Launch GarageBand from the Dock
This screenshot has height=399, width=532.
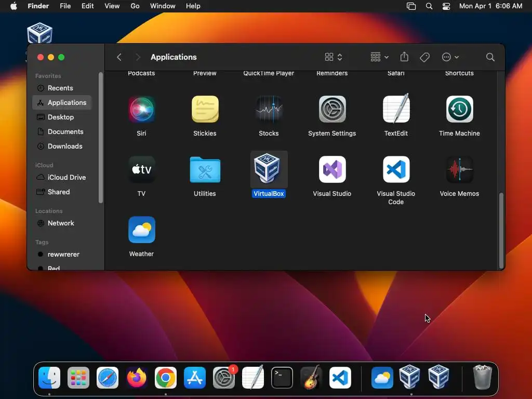(x=311, y=377)
